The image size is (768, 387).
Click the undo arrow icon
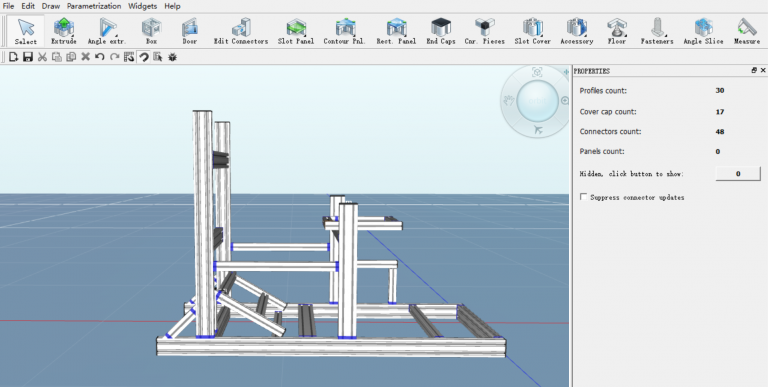(100, 57)
